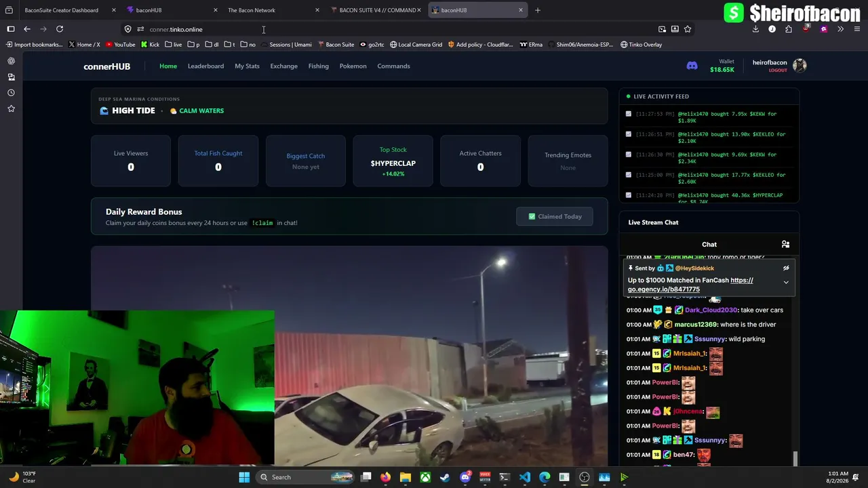
Task: Open the Local Camera Grid bookmark
Action: pos(416,45)
